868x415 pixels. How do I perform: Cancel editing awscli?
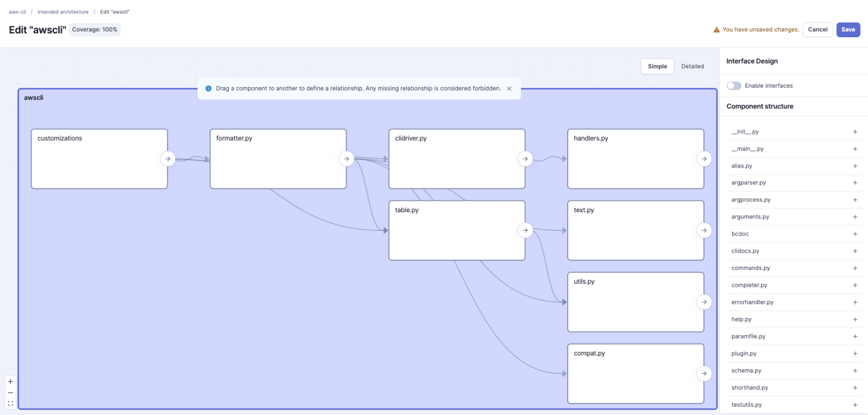coord(818,30)
